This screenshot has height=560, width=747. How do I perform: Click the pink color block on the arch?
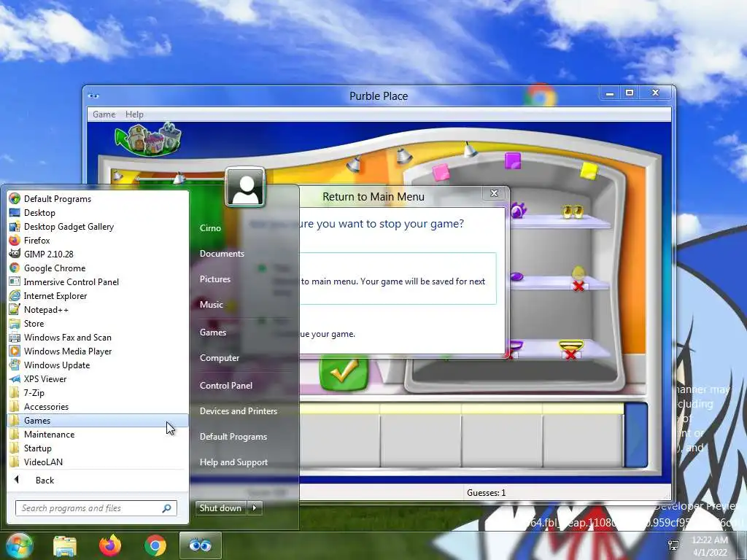(441, 172)
